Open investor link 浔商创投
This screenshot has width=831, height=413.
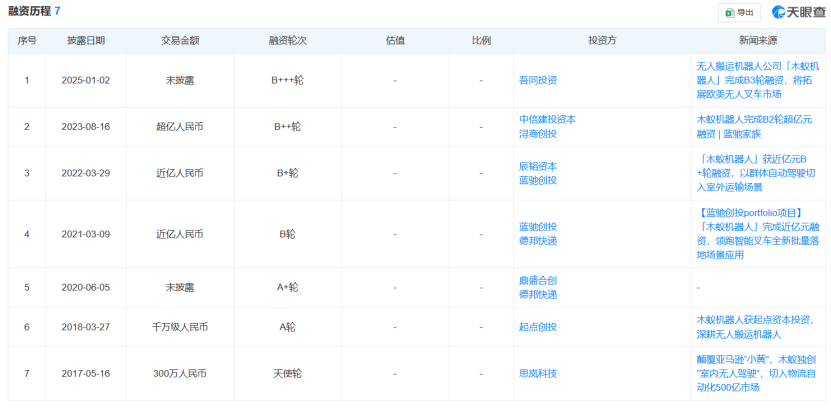[538, 134]
